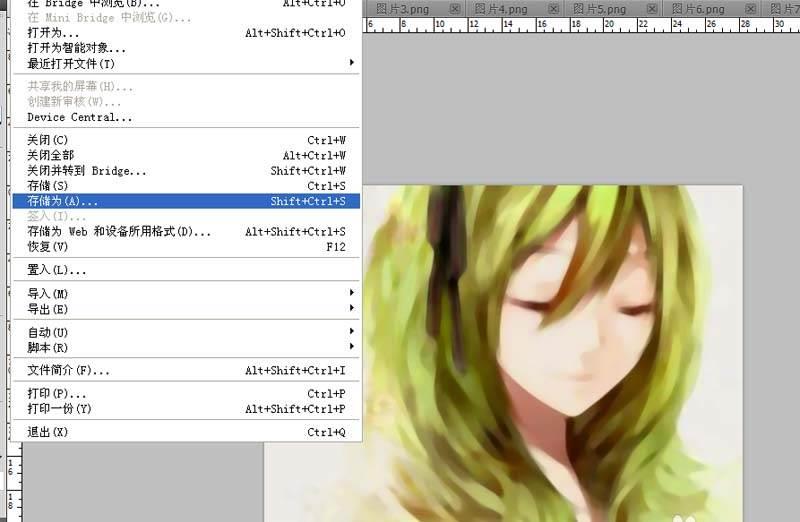Select 打印一份(Y) menu item

click(x=186, y=409)
